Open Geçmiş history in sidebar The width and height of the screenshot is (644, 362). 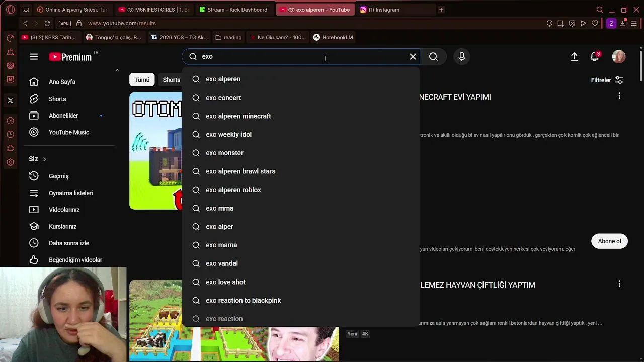59,176
